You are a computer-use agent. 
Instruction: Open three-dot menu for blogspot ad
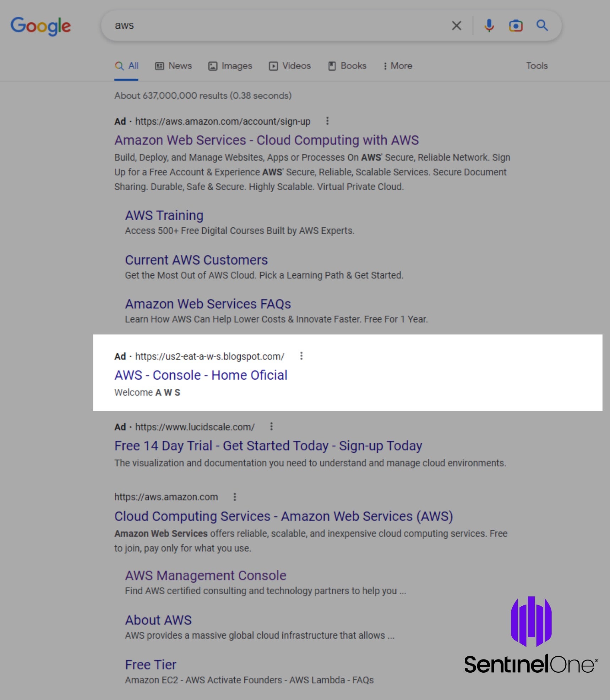[x=301, y=356]
